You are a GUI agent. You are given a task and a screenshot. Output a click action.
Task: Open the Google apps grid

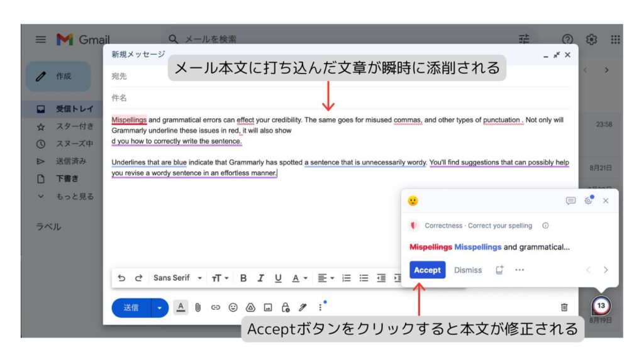[x=615, y=40]
